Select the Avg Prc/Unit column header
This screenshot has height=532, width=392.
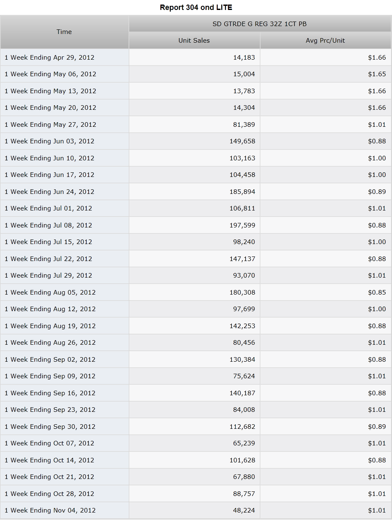click(325, 41)
